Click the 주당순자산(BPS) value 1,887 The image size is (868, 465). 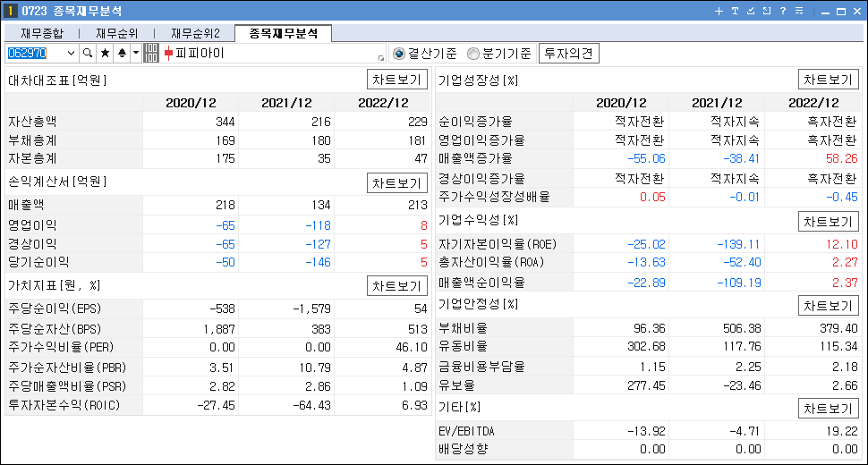219,330
